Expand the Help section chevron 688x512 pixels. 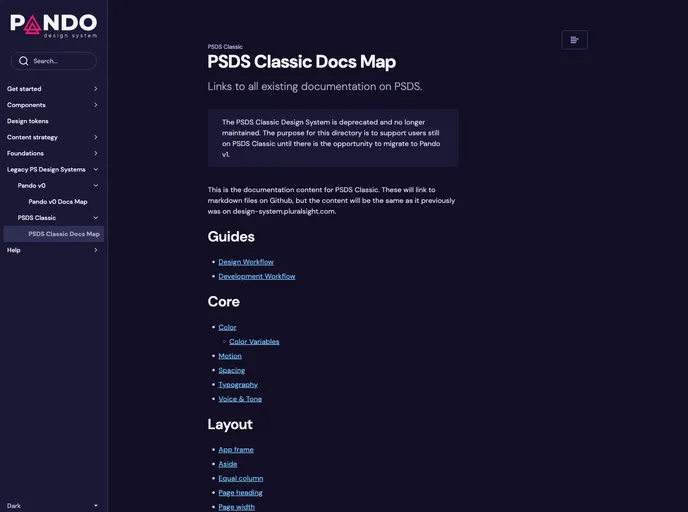tap(96, 250)
